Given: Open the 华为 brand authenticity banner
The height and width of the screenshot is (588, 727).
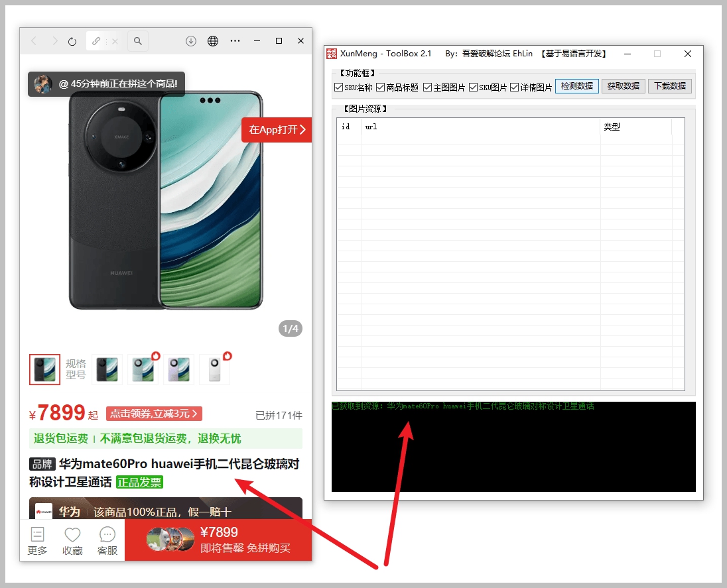Looking at the screenshot, I should click(166, 508).
